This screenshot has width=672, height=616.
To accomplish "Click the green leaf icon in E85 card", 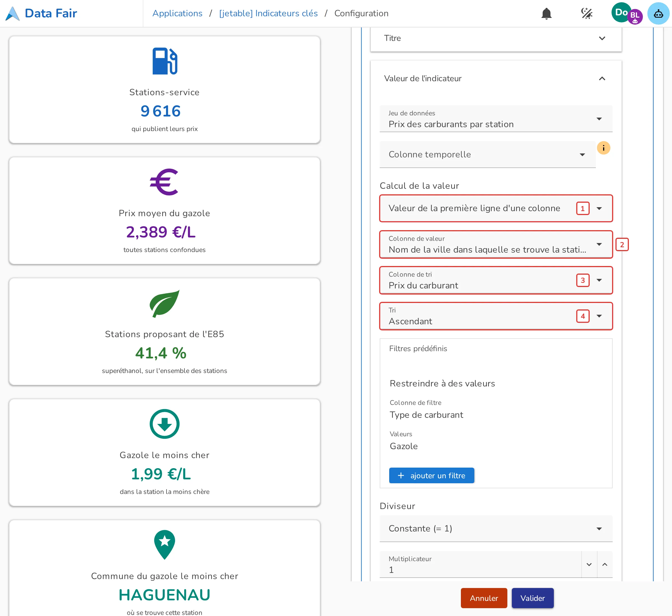I will tap(164, 303).
